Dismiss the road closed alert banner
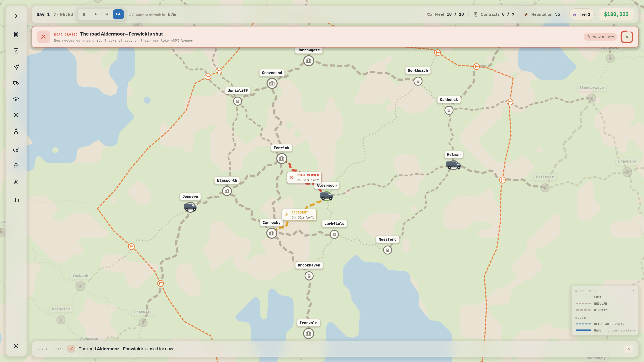 (627, 37)
